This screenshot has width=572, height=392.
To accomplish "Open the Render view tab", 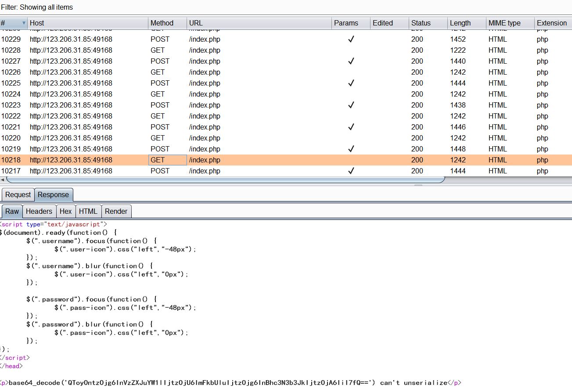I will (116, 211).
